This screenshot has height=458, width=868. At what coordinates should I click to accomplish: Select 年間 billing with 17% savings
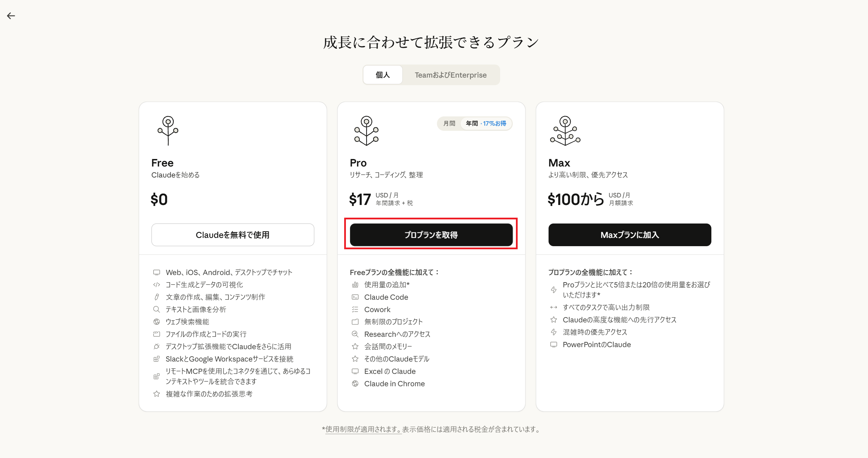click(x=486, y=124)
